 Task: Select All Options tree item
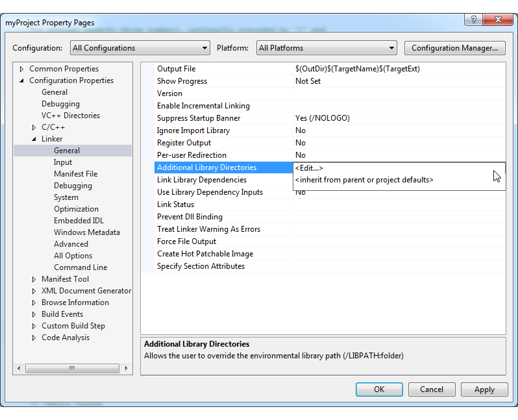click(73, 255)
